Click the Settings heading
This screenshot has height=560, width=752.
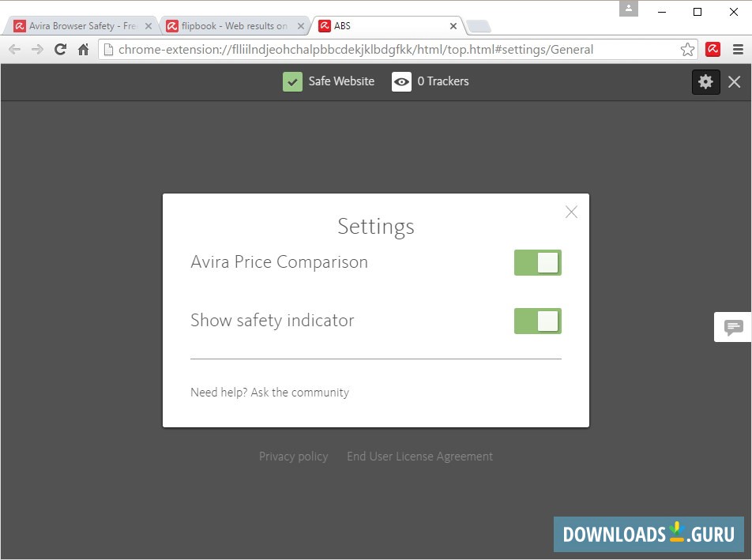coord(376,227)
